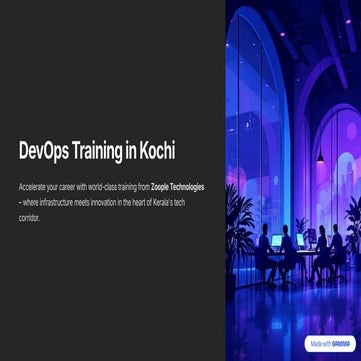Image resolution: width=361 pixels, height=361 pixels.
Task: Click the empty dark area above the title
Action: (113, 67)
